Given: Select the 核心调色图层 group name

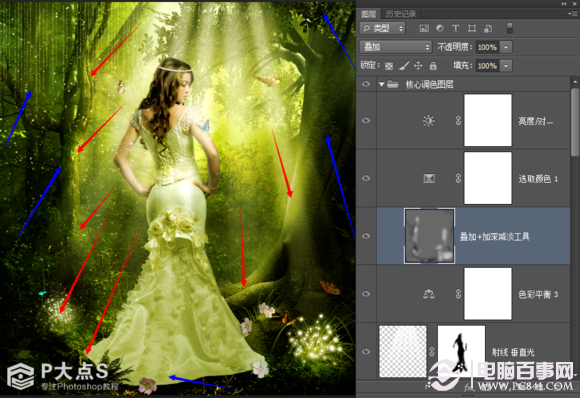Looking at the screenshot, I should tap(429, 85).
